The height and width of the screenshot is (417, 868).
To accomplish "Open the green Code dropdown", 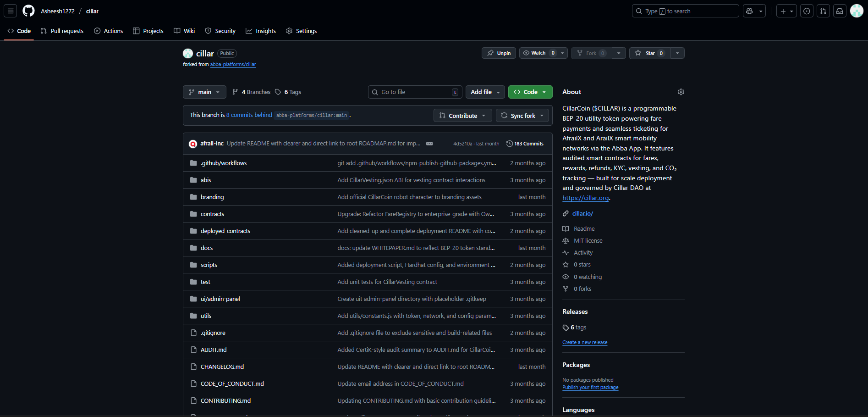I will pos(530,92).
